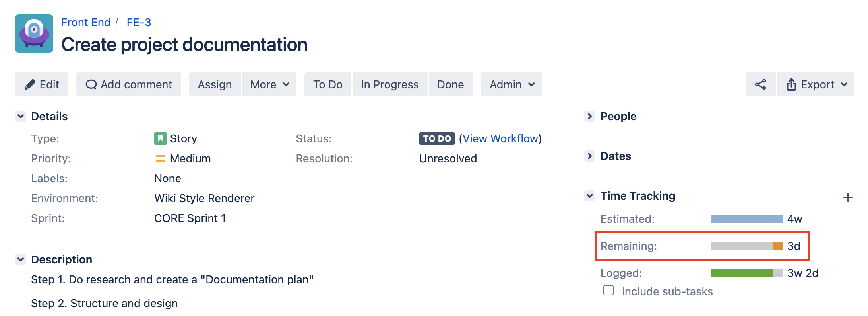Click the green Logged time progress bar
Viewport: 868px width, 316px height.
click(742, 273)
